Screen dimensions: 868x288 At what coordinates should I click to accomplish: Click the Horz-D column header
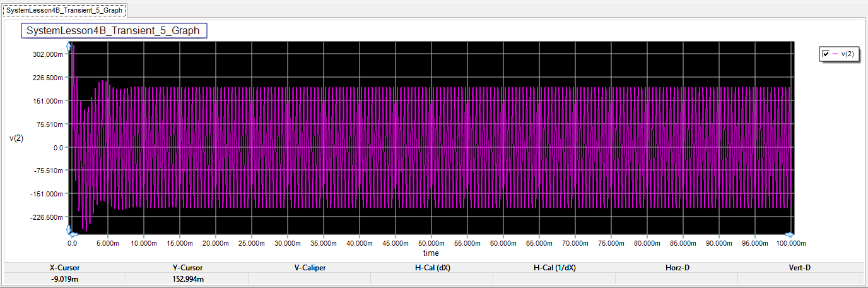tap(677, 268)
